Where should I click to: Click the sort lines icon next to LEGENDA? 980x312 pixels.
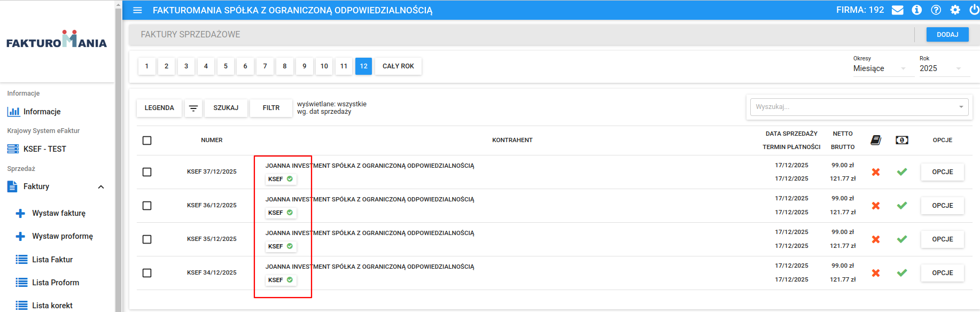[x=193, y=108]
